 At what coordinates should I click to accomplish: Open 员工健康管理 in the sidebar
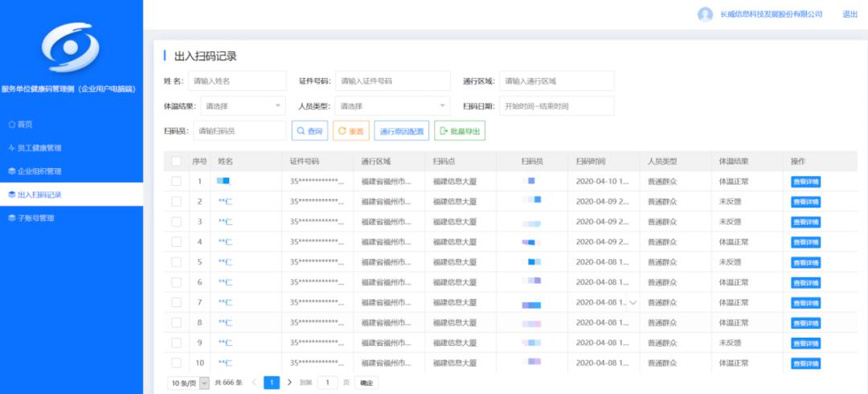pyautogui.click(x=35, y=148)
